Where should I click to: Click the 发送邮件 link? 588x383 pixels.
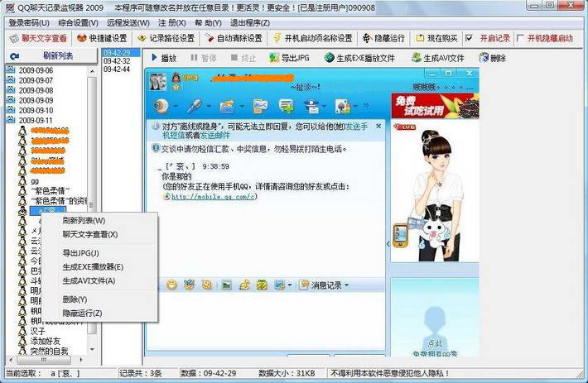[214, 135]
